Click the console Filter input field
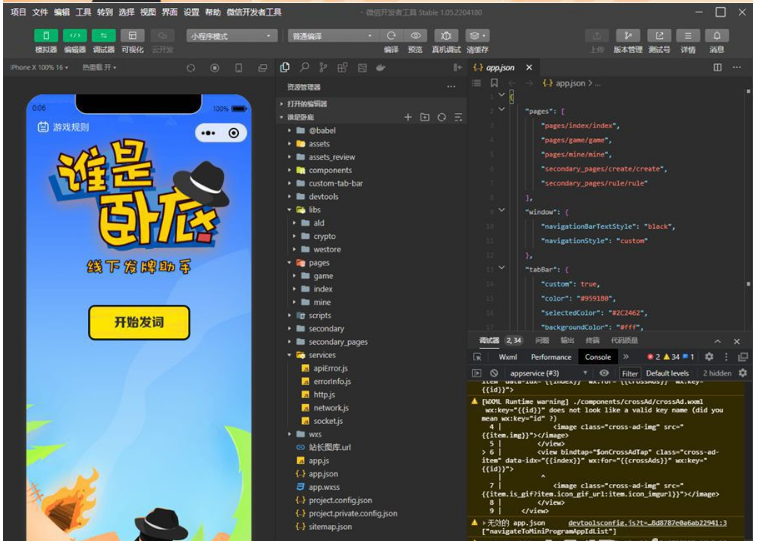The image size is (757, 541). click(630, 373)
